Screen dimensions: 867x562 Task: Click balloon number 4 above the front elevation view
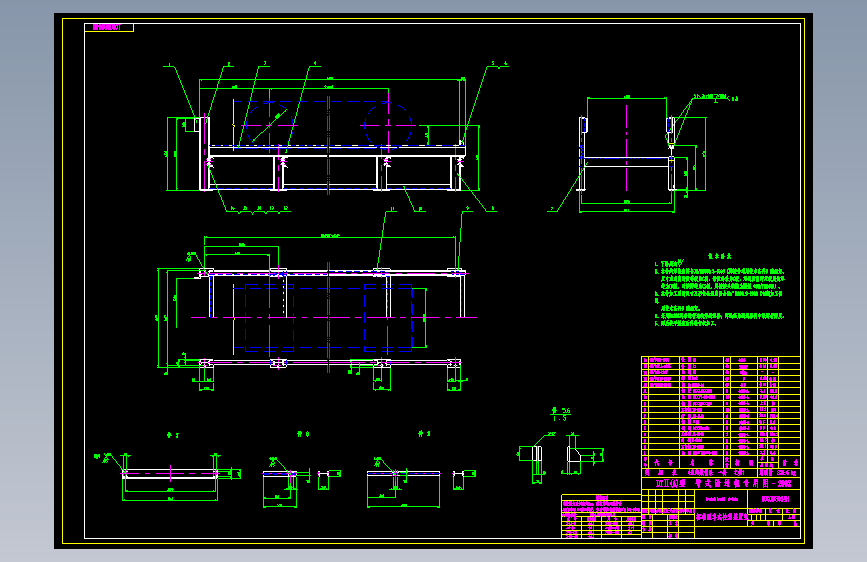tap(315, 63)
